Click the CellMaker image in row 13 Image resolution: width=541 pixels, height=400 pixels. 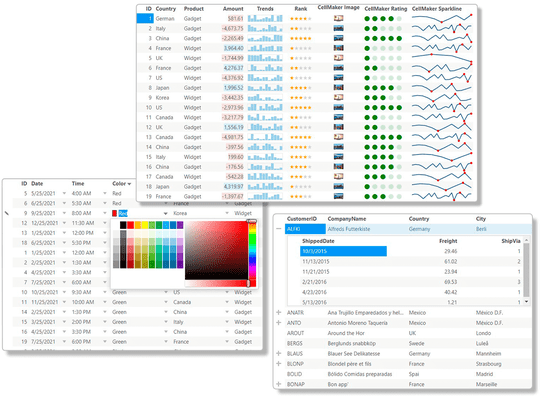click(338, 137)
